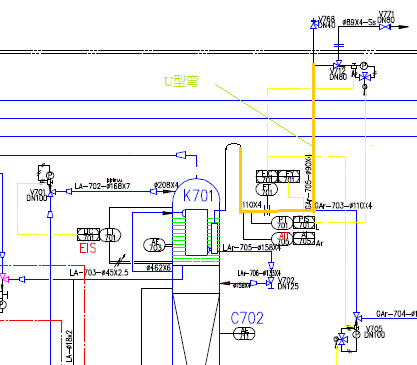This screenshot has width=417, height=365.
Task: Click the LIC 701 controller box
Action: click(x=88, y=235)
